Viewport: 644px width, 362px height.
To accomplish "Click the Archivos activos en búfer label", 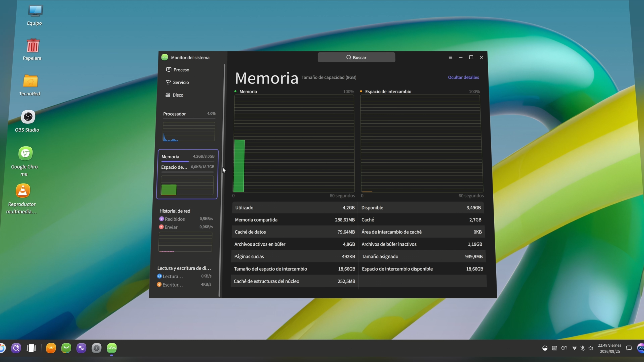I will click(x=260, y=244).
